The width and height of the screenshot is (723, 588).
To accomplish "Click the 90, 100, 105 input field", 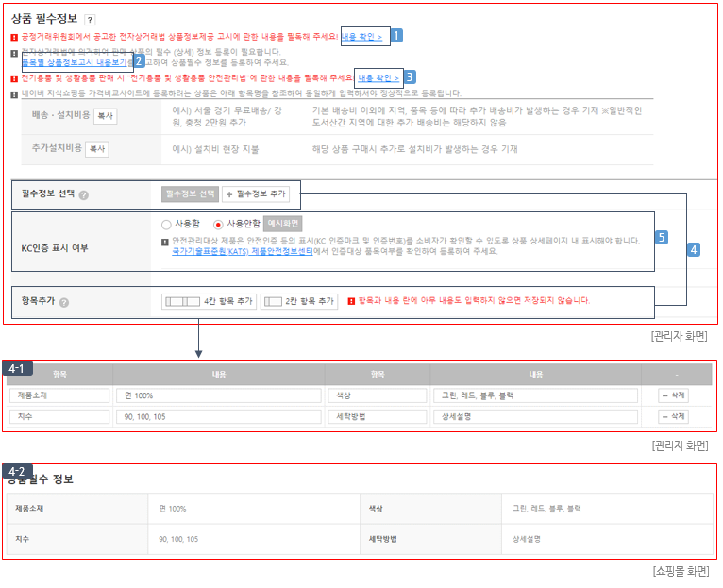I will click(x=219, y=417).
